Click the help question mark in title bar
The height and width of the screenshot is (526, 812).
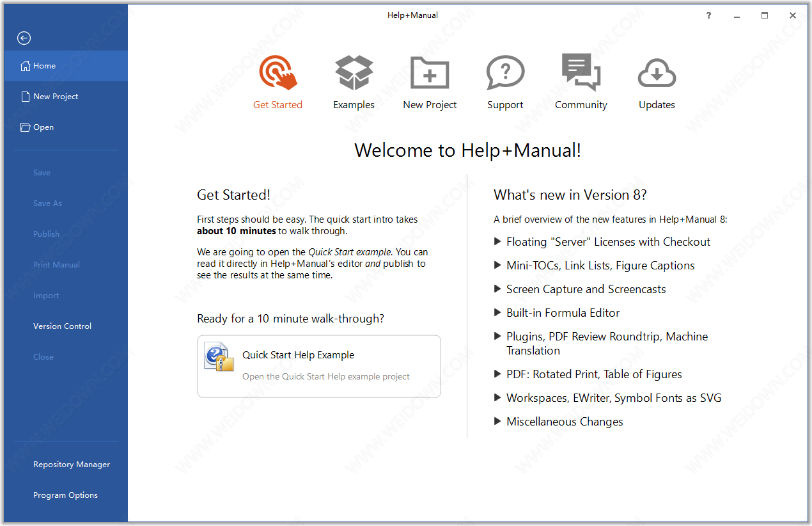(708, 15)
